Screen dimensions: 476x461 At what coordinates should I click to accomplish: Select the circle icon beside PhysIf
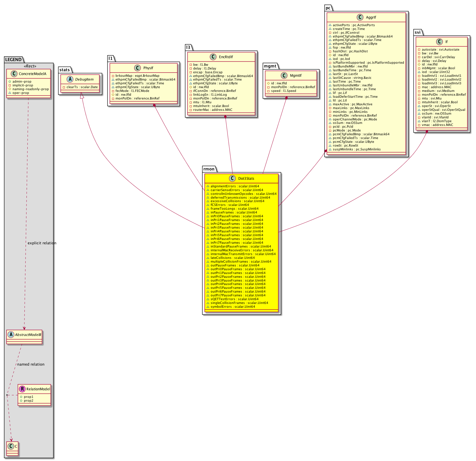pos(138,68)
